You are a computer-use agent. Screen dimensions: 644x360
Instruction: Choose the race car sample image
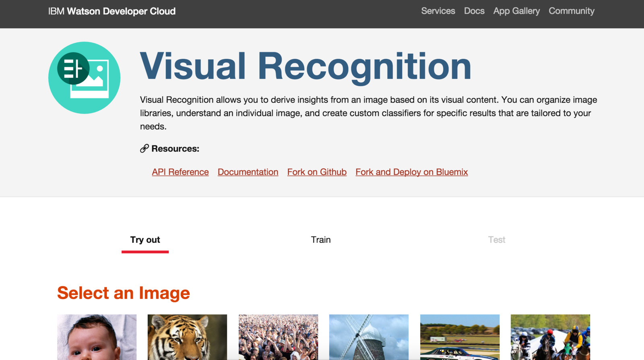click(460, 337)
